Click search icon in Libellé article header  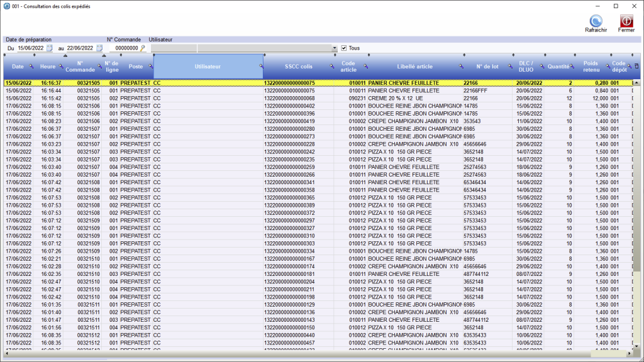click(x=461, y=67)
